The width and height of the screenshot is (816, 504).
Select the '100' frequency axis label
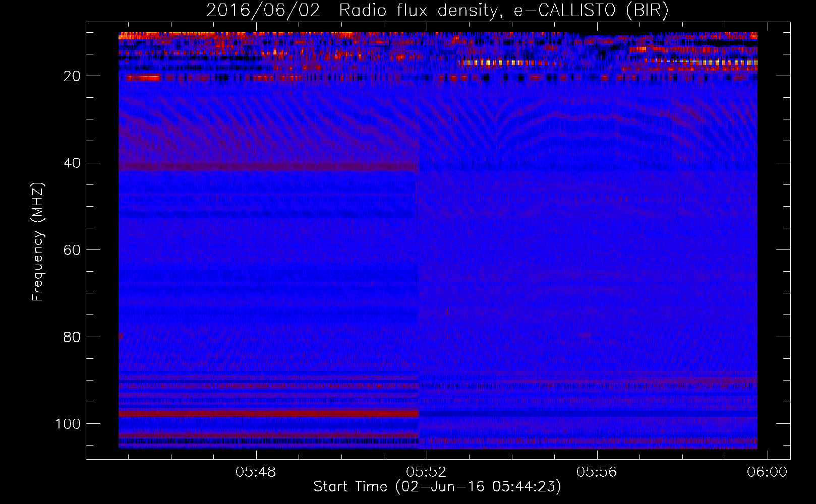(68, 424)
